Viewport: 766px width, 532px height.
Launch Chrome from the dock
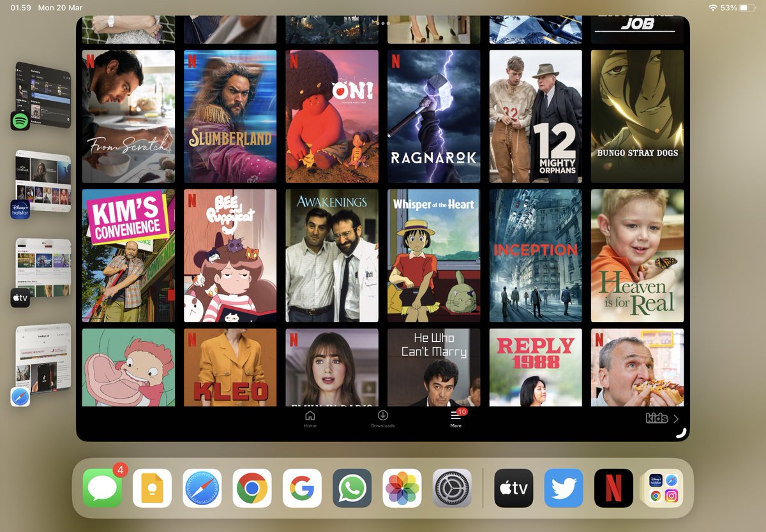click(252, 488)
